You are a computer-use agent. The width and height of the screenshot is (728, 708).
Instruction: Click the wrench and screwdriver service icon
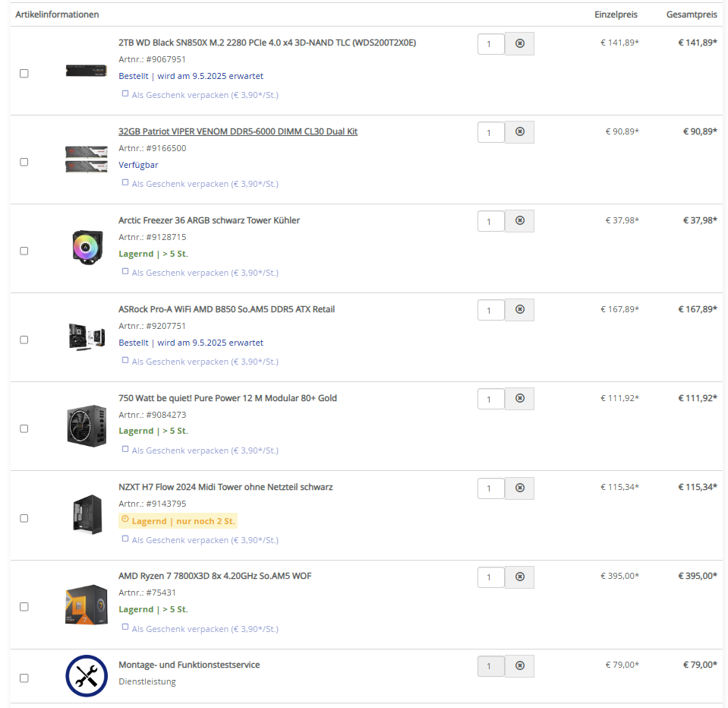(87, 676)
